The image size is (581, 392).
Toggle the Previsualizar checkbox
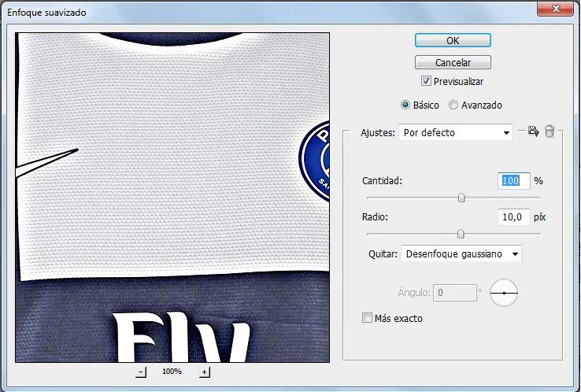tap(426, 81)
